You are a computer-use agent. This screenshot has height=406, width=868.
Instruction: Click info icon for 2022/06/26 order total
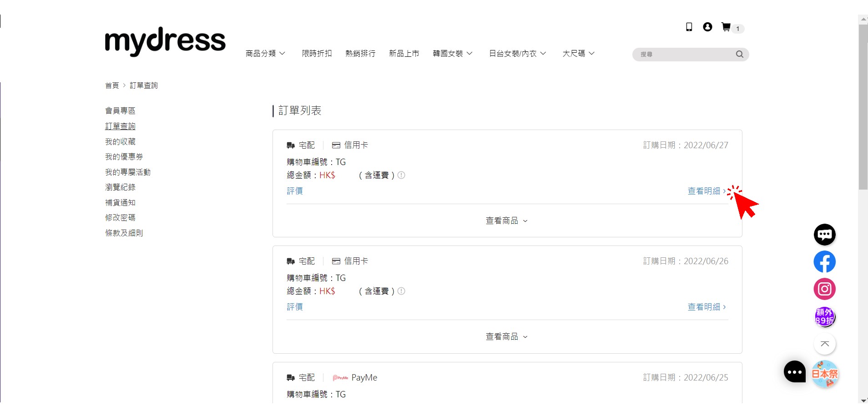pos(401,291)
